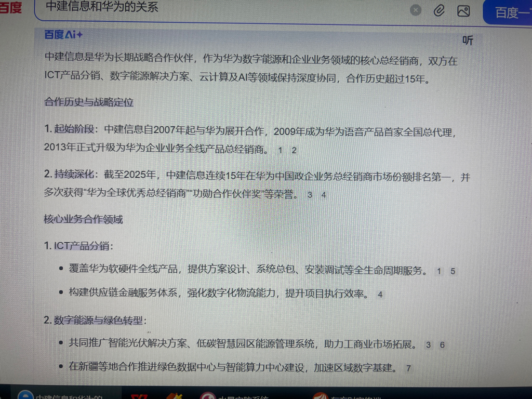Screen dimensions: 532x399
Task: Open citation 3 after 功勋合作伙伴奖等荣誉
Action: (x=310, y=195)
